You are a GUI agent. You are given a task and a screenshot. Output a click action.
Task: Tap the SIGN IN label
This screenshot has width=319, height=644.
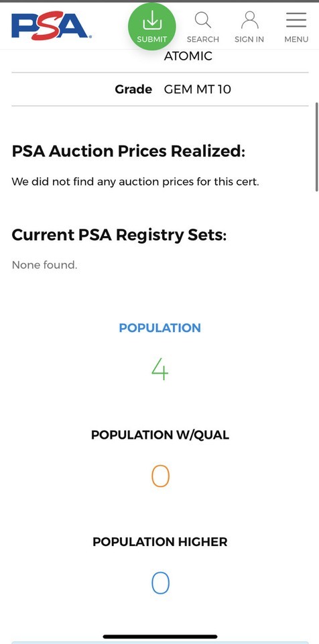click(249, 40)
